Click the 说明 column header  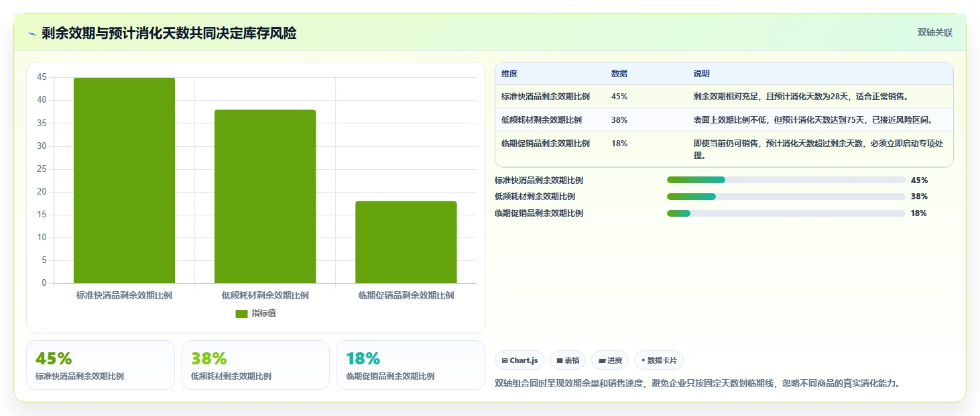pos(702,74)
